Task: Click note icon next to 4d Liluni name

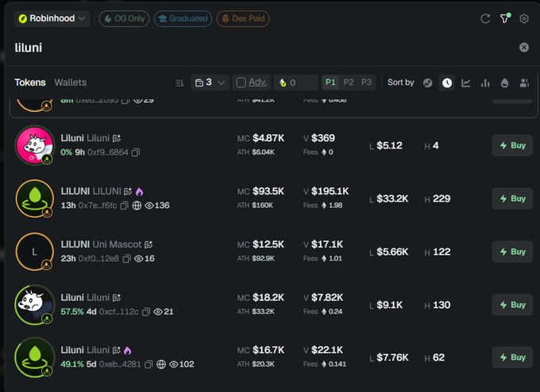Action: [117, 298]
